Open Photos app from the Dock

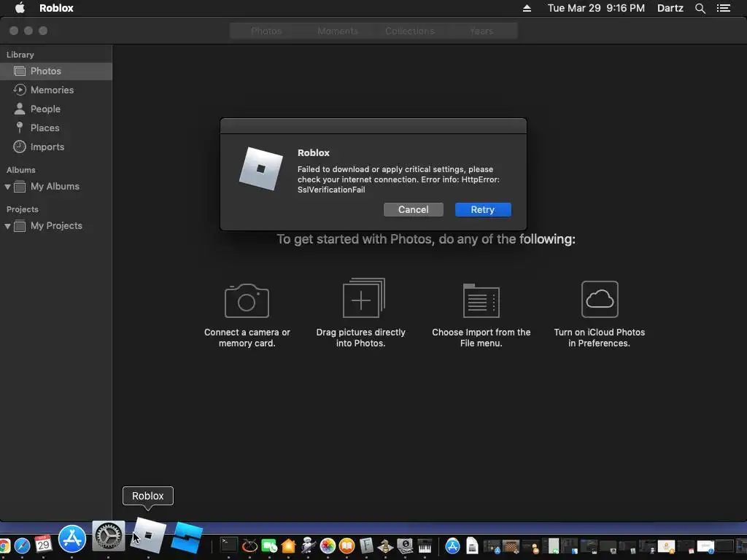coord(328,545)
